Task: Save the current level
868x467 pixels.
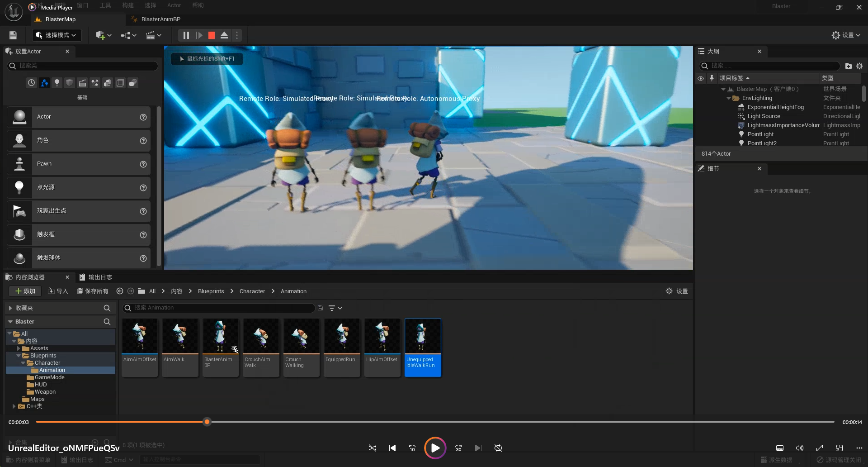Action: pyautogui.click(x=13, y=35)
